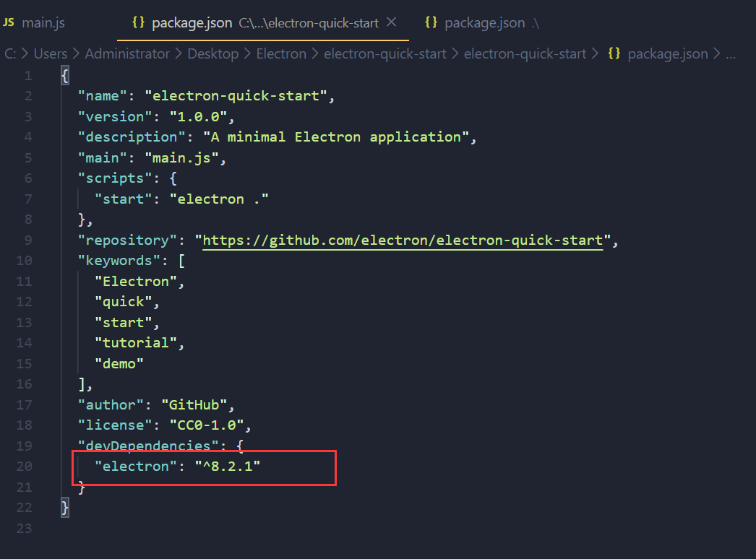Open the second electron-quick-start breadcrumb

click(x=525, y=53)
